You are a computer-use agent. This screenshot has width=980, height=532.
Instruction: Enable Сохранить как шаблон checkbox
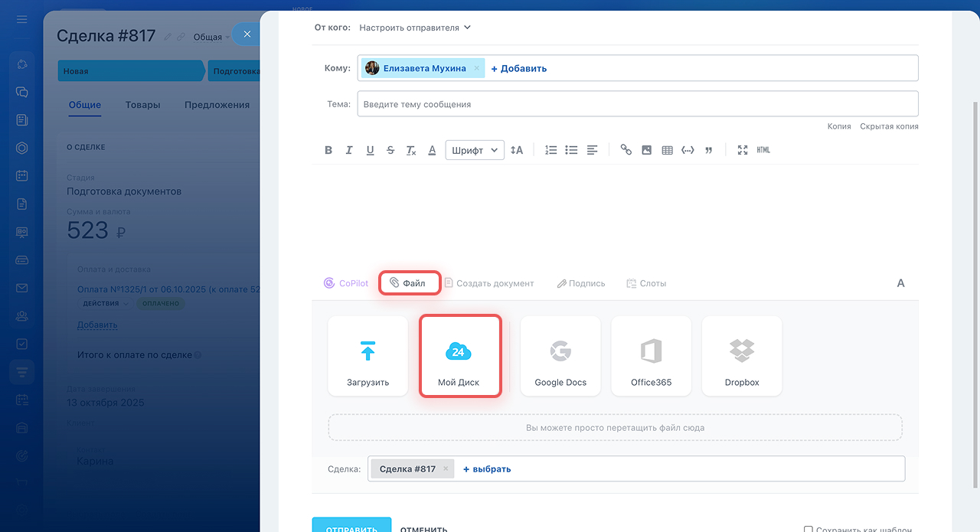[808, 529]
